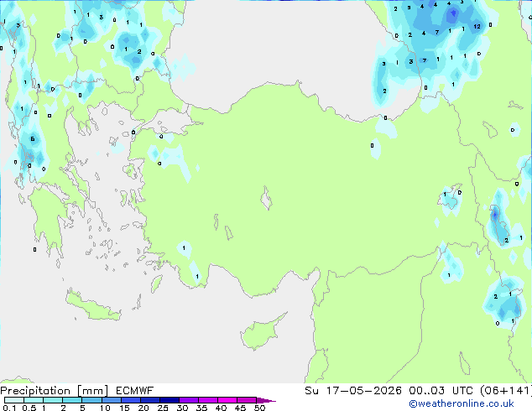Click the island of Crete on map

[92, 306]
